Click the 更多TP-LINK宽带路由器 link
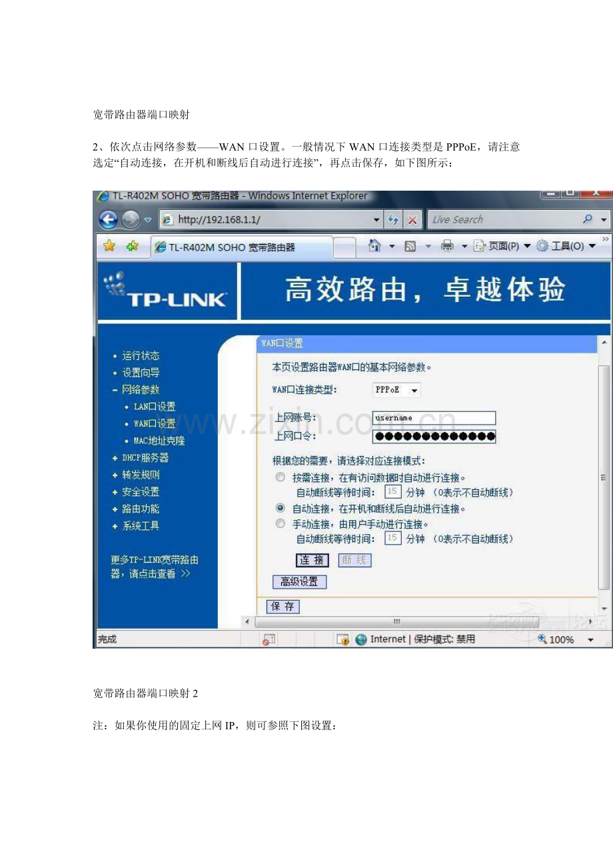 tap(155, 567)
